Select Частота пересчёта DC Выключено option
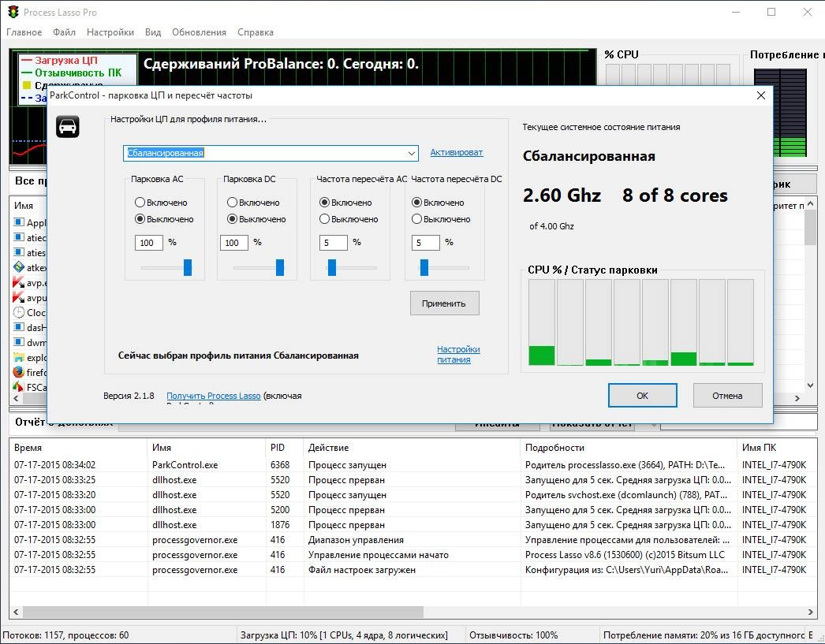The height and width of the screenshot is (644, 825). pos(416,219)
